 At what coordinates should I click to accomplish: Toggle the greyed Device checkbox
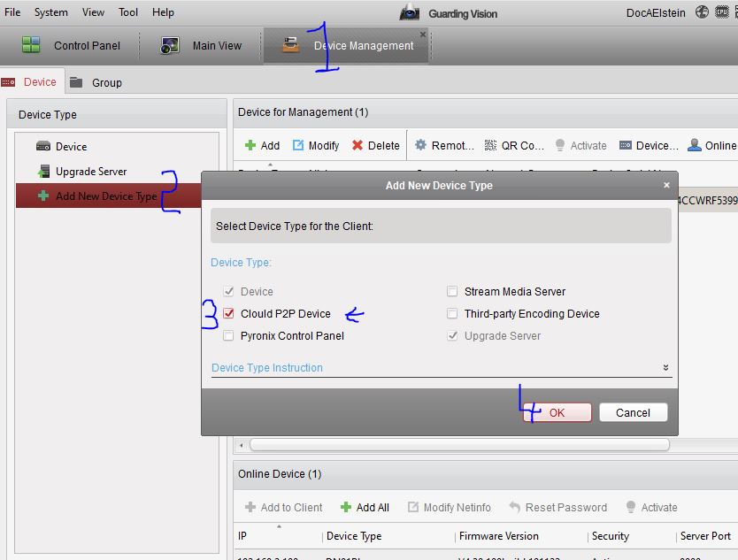click(x=228, y=291)
